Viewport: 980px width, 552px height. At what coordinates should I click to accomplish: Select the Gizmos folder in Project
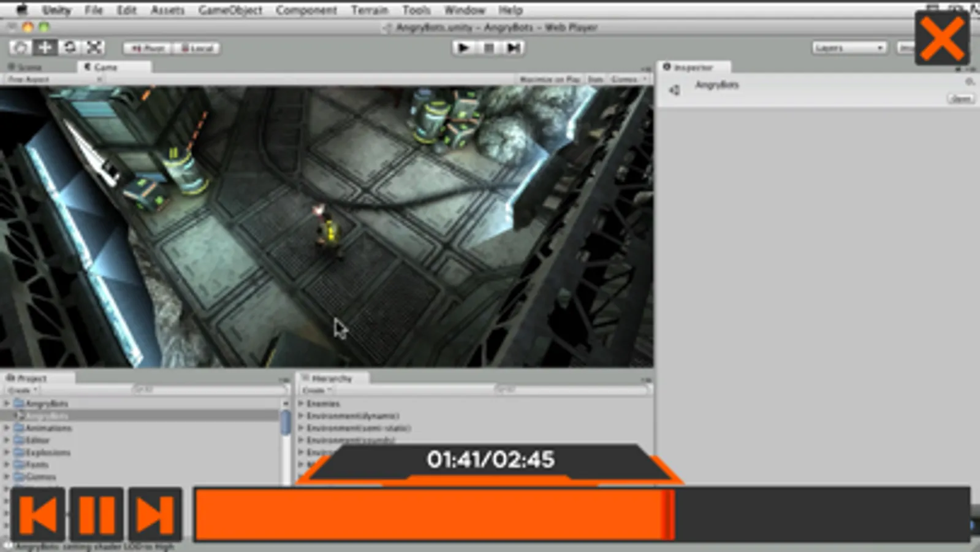pos(140,477)
